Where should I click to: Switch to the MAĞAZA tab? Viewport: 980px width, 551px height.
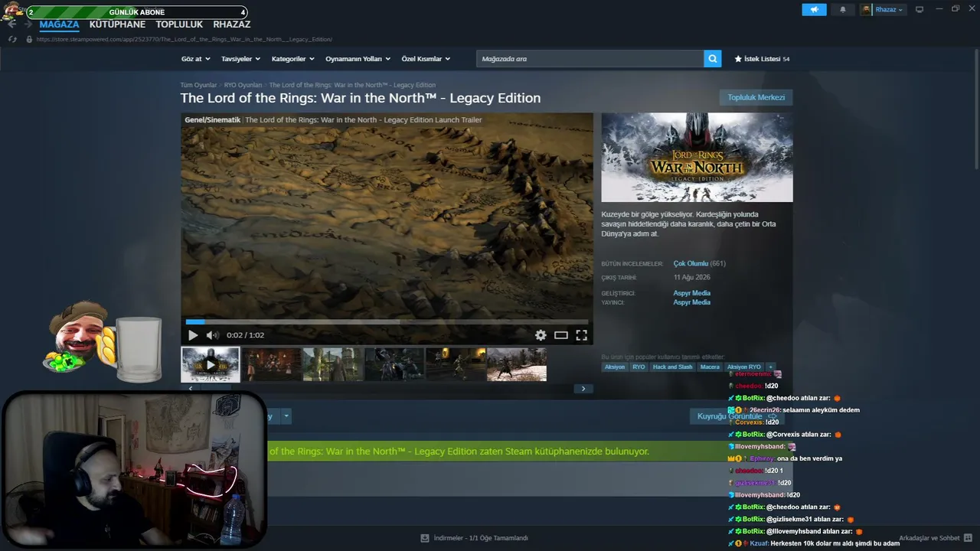coord(59,24)
